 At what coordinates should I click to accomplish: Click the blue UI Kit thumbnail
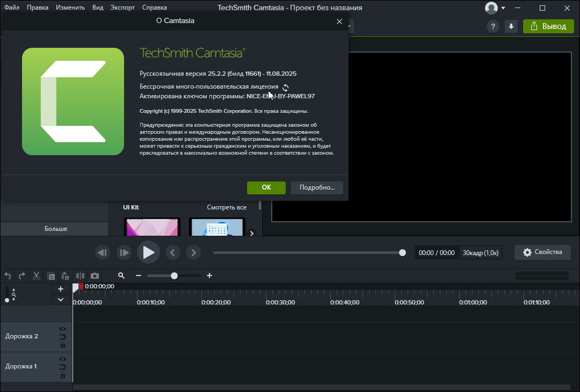coord(217,227)
